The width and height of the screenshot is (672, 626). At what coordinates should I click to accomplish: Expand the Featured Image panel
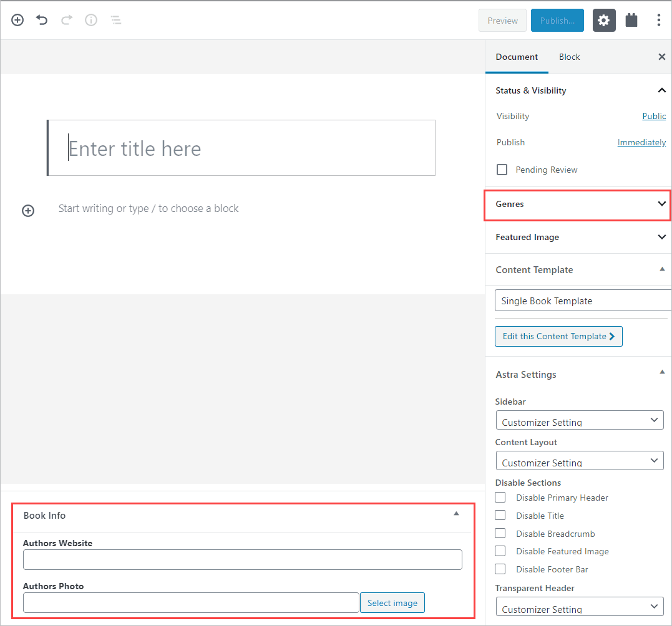[578, 237]
